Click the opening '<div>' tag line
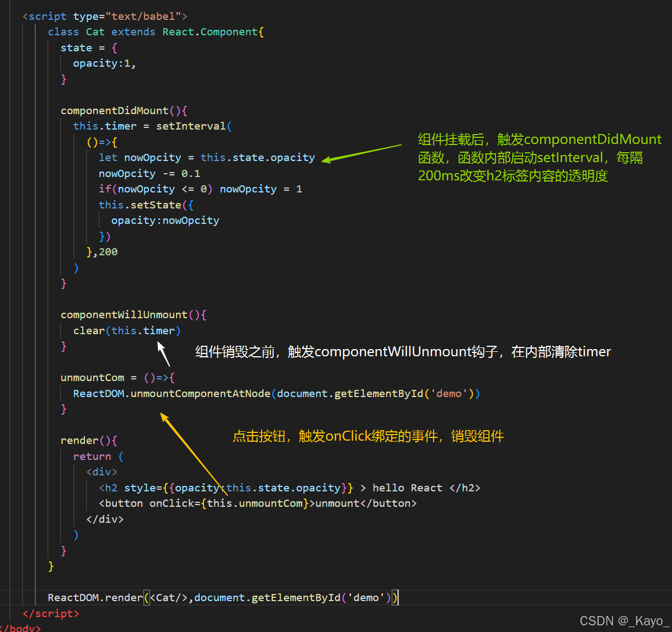The height and width of the screenshot is (632, 672). pyautogui.click(x=102, y=472)
